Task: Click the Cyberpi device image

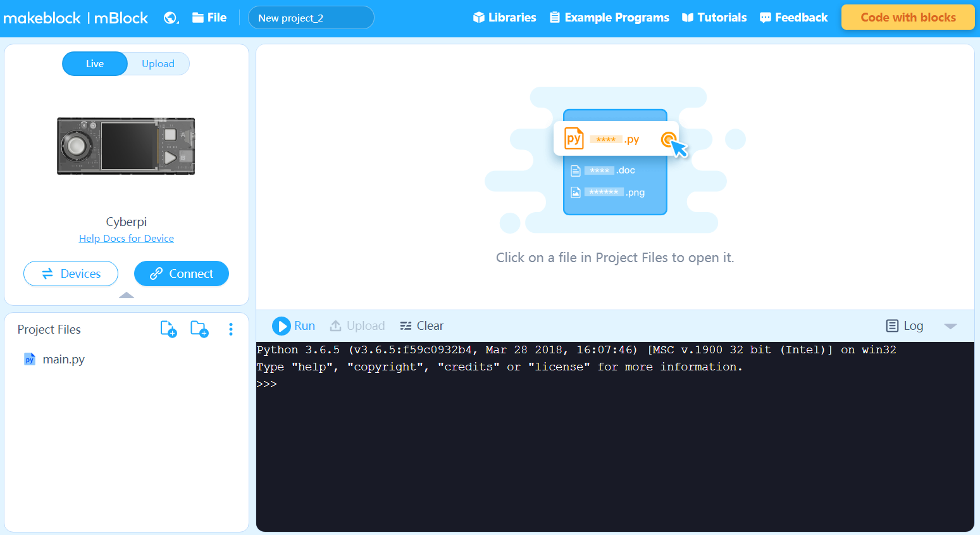Action: point(126,146)
